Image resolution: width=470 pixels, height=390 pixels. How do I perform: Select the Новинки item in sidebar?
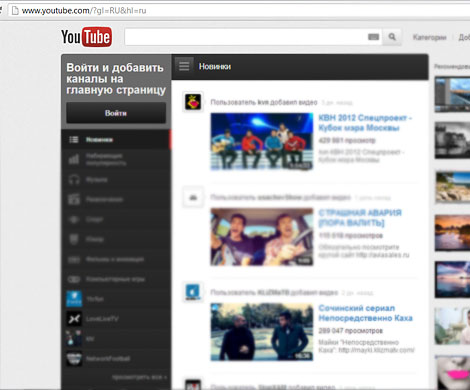(116, 139)
